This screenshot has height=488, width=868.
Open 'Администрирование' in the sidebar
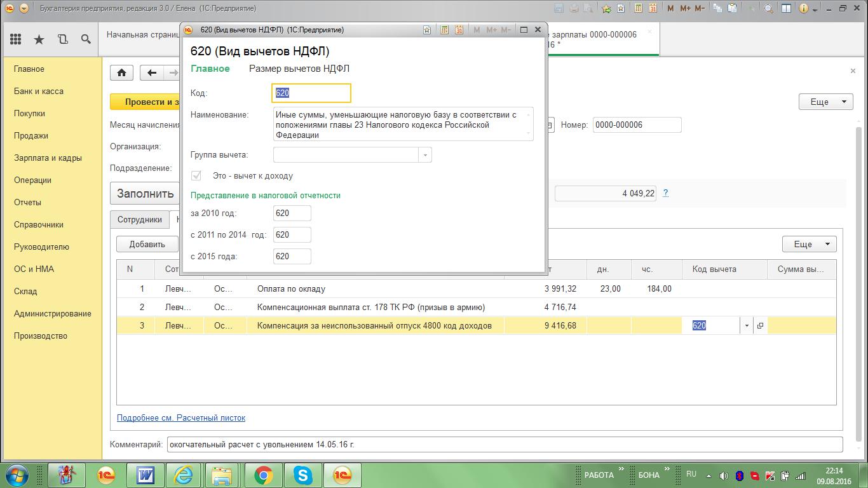tap(53, 313)
